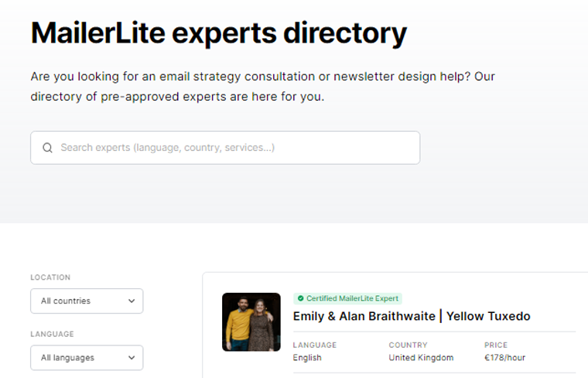Open Emily & Alan Braithwaite profile photo
588x378 pixels.
[251, 322]
